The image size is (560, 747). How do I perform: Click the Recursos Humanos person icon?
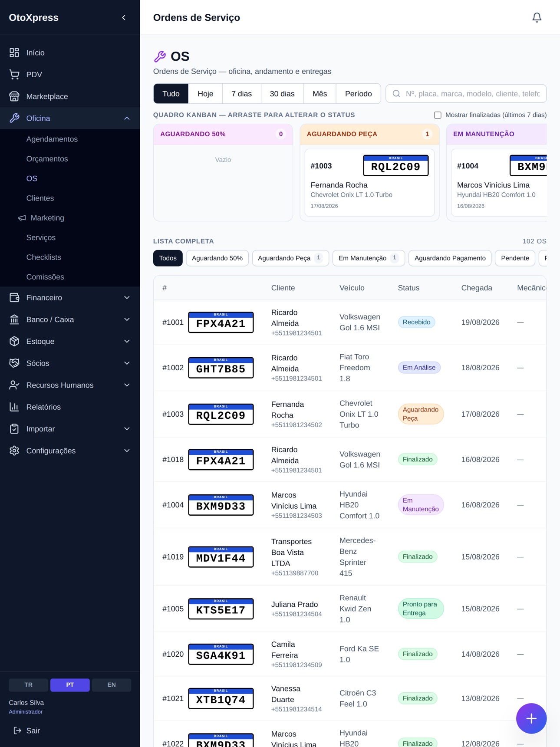(x=14, y=385)
